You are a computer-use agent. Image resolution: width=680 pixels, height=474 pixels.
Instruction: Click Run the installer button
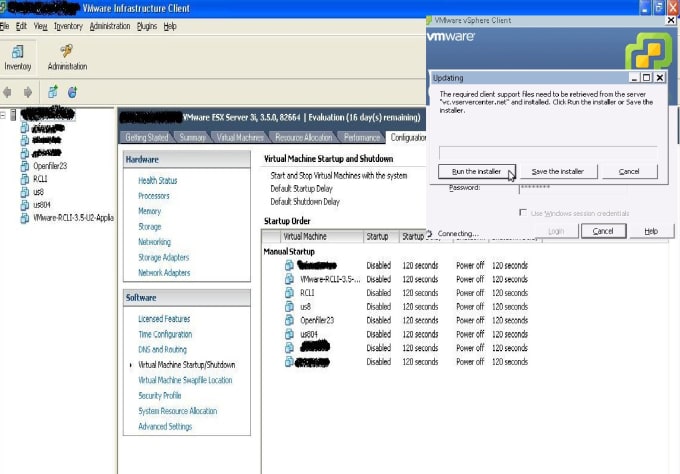point(477,171)
